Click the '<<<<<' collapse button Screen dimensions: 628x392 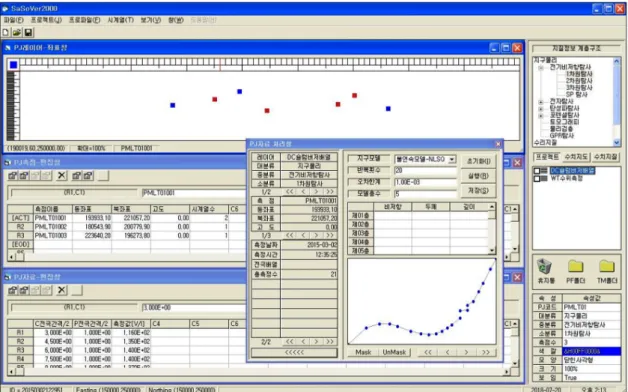click(x=294, y=352)
